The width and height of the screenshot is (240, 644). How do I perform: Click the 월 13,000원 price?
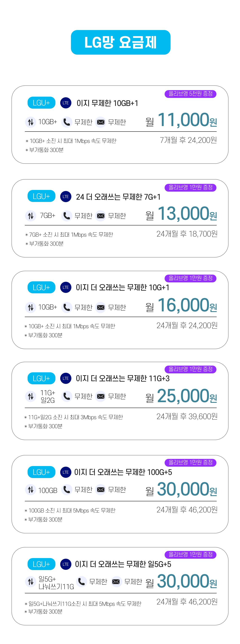point(181,214)
